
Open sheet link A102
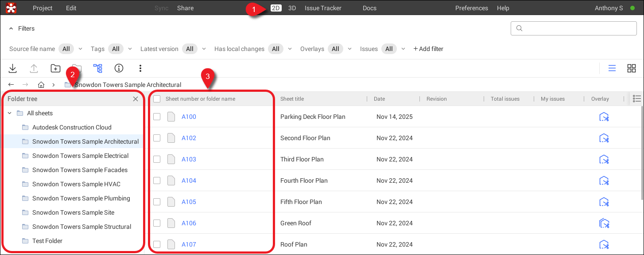pyautogui.click(x=189, y=138)
